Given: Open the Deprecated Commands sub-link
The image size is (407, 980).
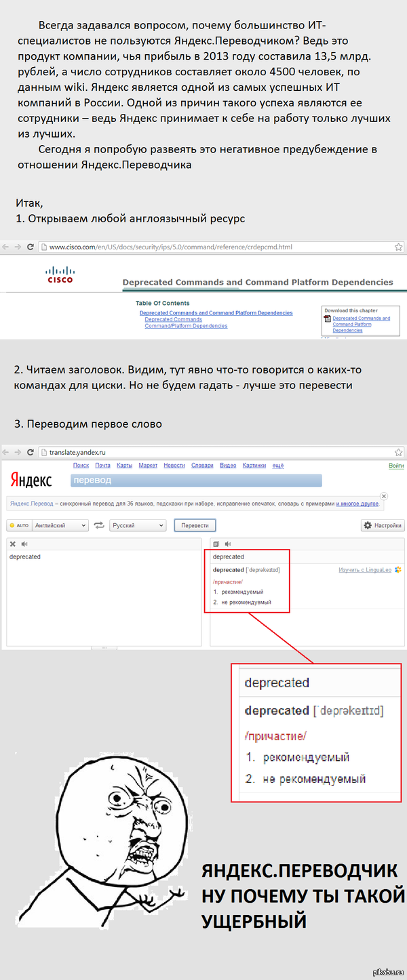Looking at the screenshot, I should tap(173, 319).
